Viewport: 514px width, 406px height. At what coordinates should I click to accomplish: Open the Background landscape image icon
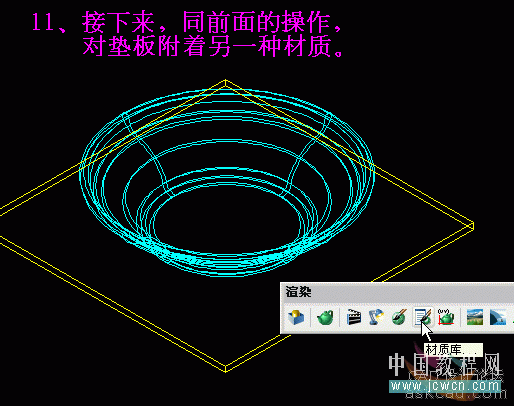point(475,317)
